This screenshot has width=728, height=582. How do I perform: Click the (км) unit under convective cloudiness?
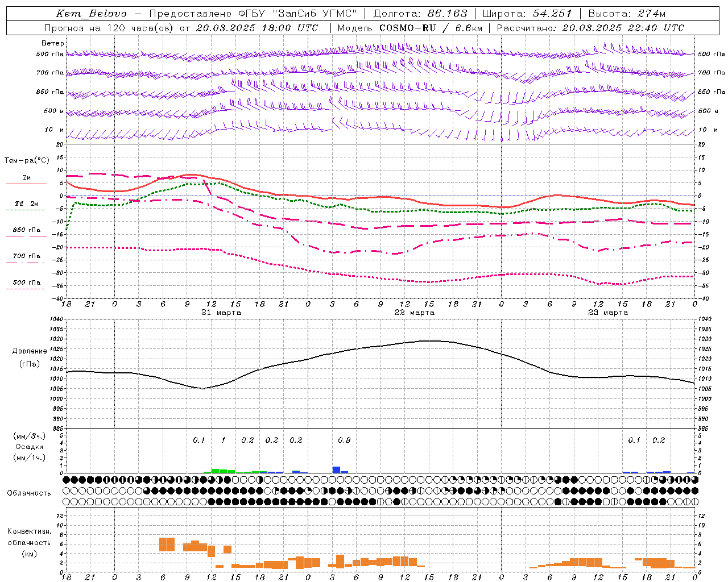click(29, 554)
